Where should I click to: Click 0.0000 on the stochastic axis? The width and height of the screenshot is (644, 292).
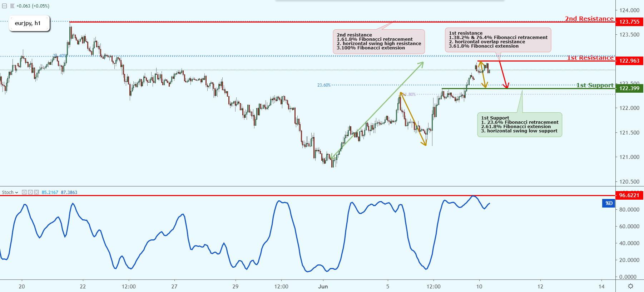point(628,277)
